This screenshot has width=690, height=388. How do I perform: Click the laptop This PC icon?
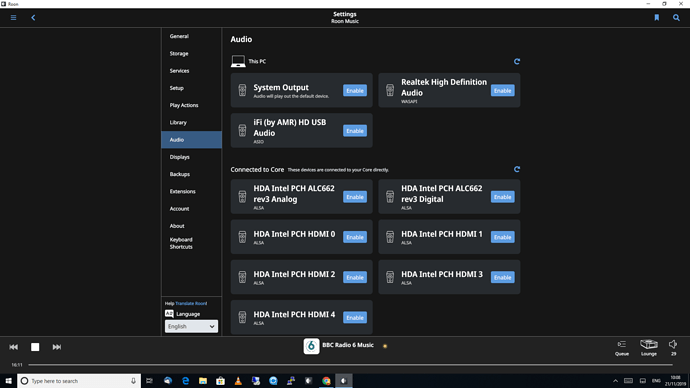[238, 61]
